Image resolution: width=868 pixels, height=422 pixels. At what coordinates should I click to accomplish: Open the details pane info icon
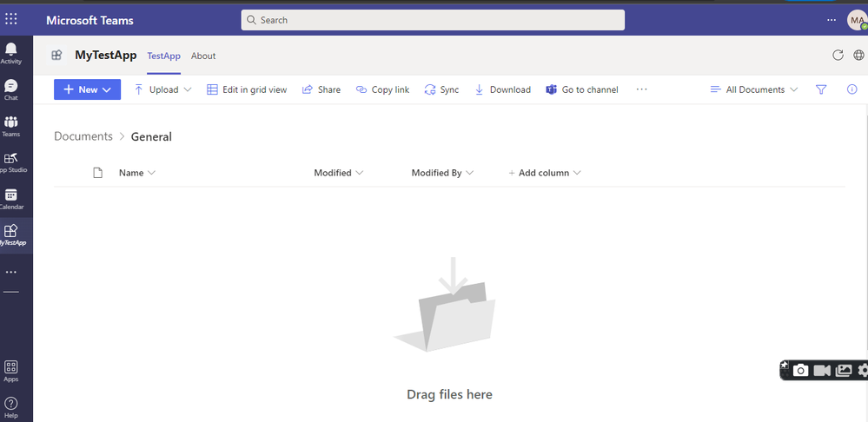pyautogui.click(x=852, y=89)
